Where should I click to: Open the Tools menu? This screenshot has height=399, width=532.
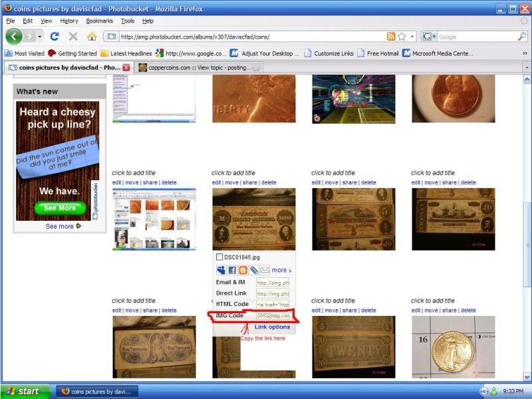(128, 21)
